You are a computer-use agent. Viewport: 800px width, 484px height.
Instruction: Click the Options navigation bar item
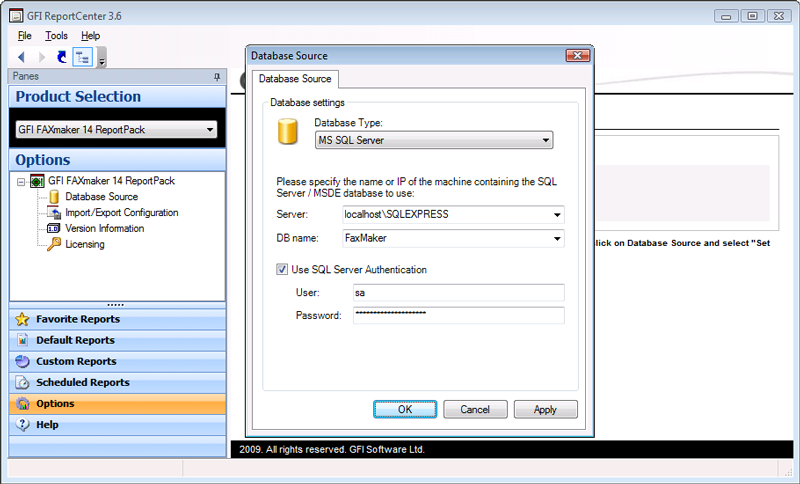[x=117, y=404]
